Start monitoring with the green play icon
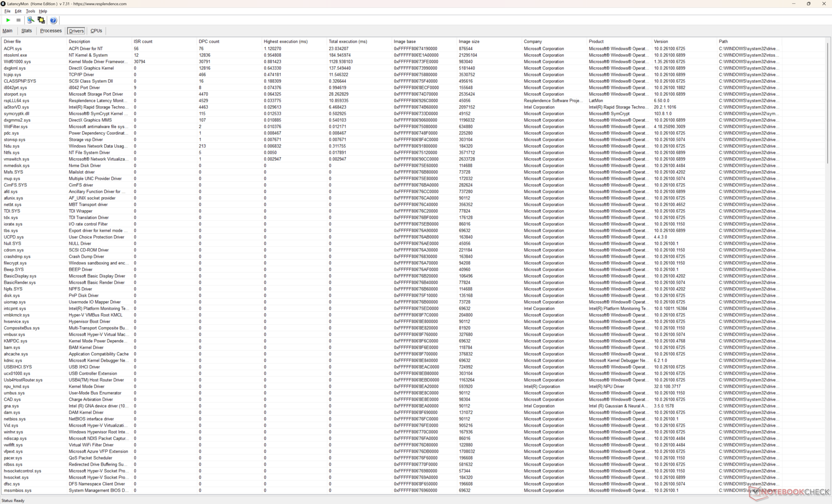832x504 pixels. point(8,20)
